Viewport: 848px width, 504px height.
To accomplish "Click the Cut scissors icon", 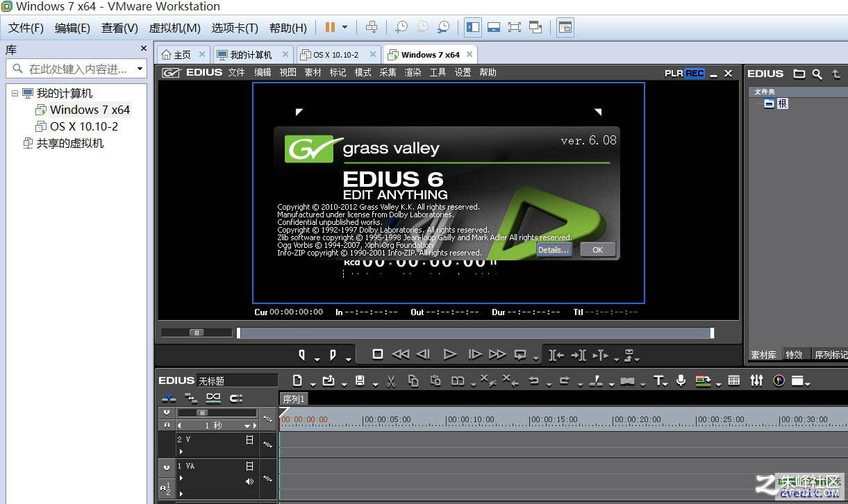I will tap(391, 380).
